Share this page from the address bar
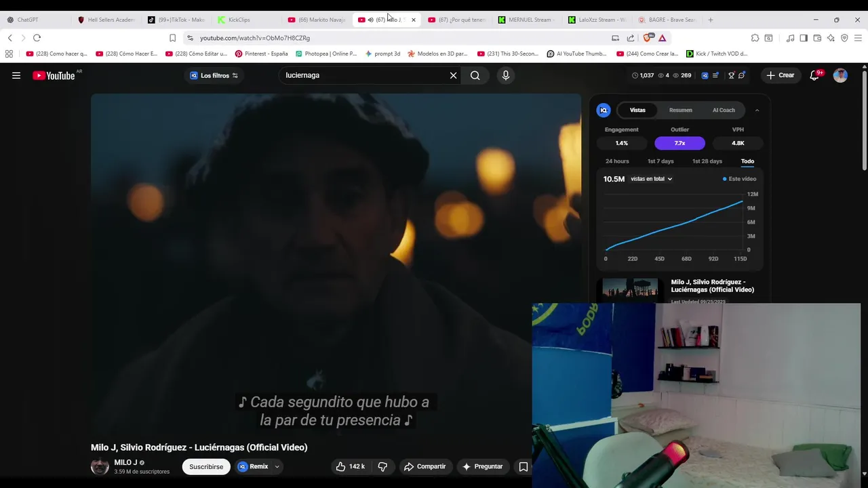868x488 pixels. pos(631,38)
